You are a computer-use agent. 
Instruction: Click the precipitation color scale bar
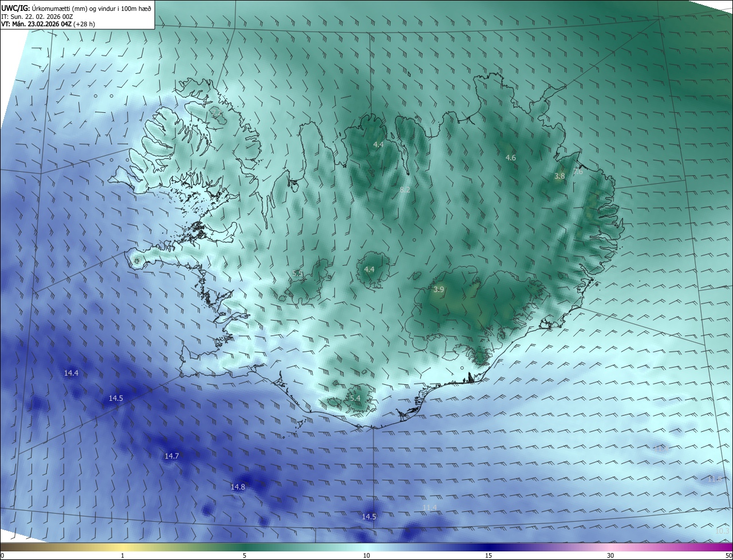tap(366, 546)
